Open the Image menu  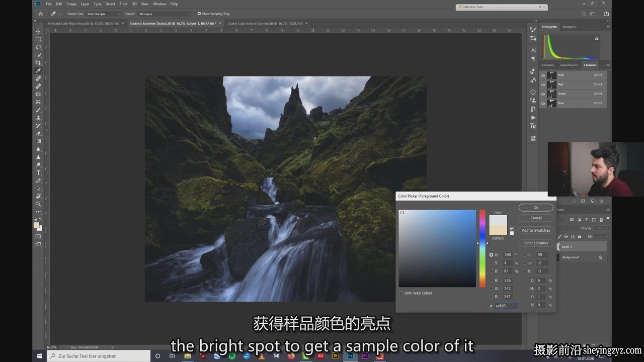click(71, 4)
